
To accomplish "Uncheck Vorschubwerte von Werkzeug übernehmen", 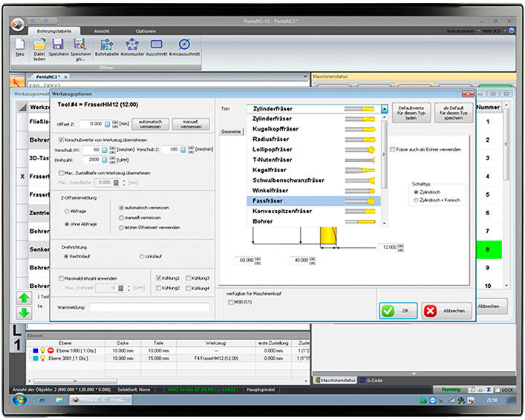I will pos(61,140).
